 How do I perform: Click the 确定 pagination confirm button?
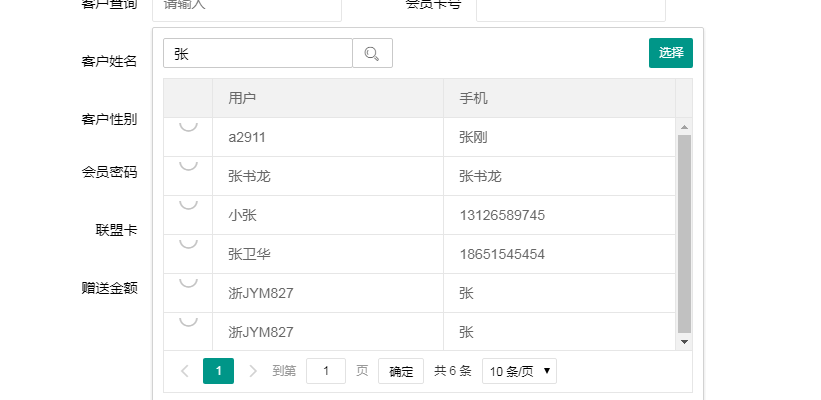(x=401, y=371)
